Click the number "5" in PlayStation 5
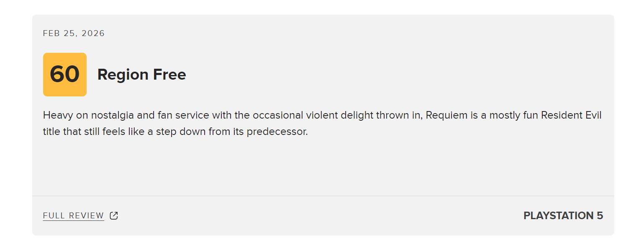Image resolution: width=644 pixels, height=246 pixels. 600,216
